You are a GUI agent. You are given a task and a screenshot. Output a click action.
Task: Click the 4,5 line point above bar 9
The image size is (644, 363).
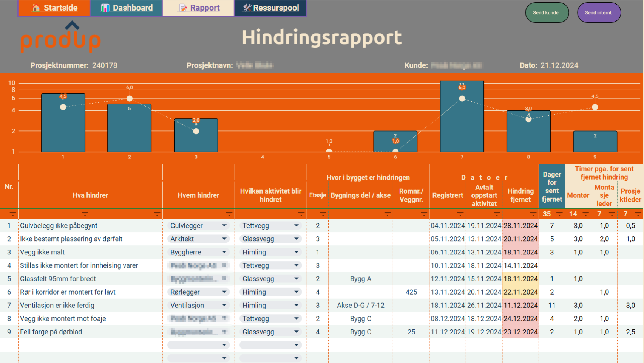click(595, 107)
